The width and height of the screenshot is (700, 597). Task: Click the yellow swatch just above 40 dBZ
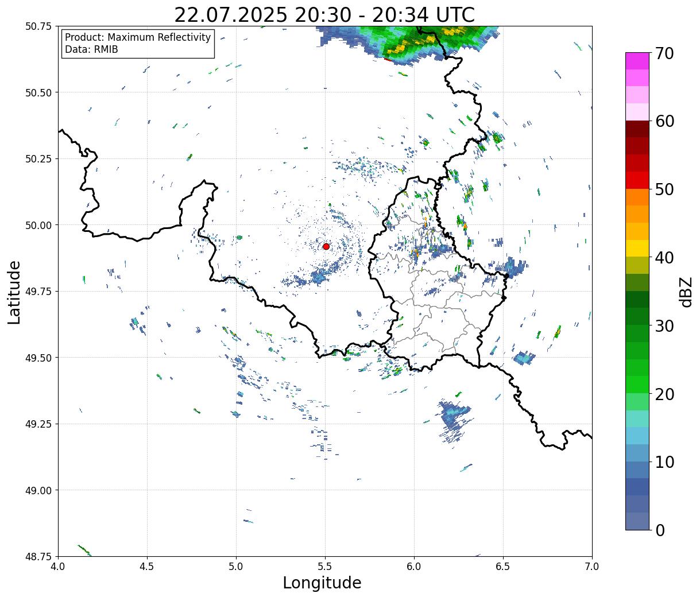(637, 248)
